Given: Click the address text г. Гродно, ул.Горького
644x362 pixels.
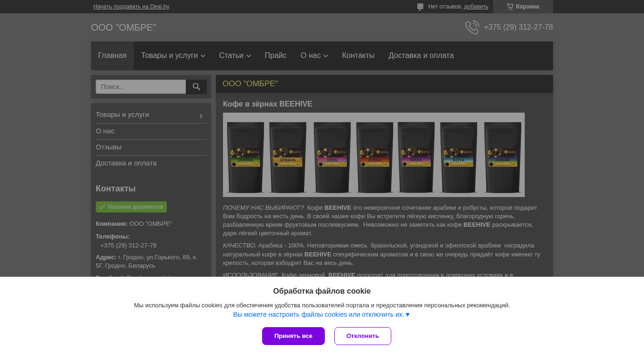Looking at the screenshot, I should (147, 262).
